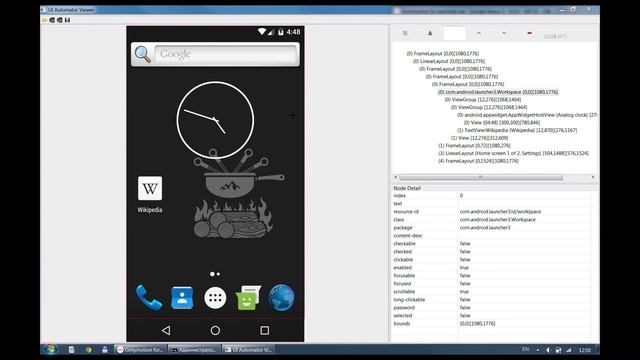Click the Save toolbar icon
The image size is (640, 360).
(67, 20)
